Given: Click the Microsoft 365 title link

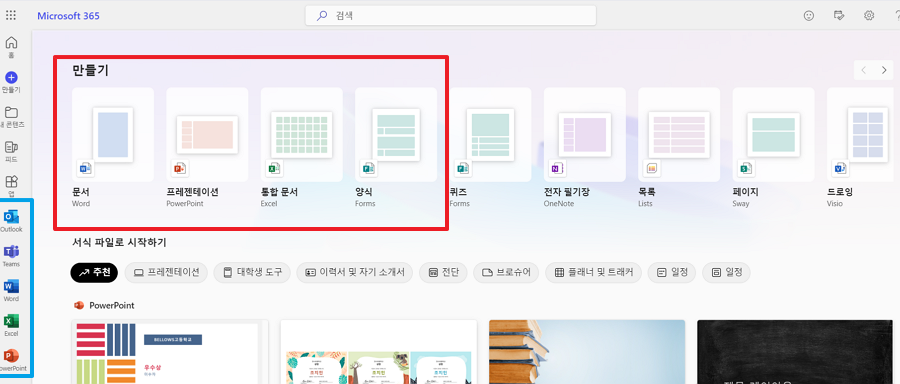Looking at the screenshot, I should [68, 16].
